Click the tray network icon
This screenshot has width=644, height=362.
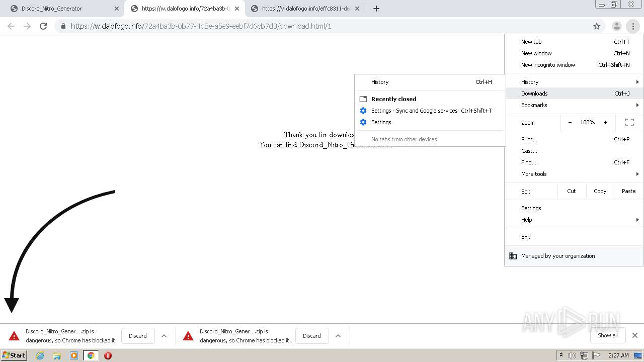coord(584,355)
